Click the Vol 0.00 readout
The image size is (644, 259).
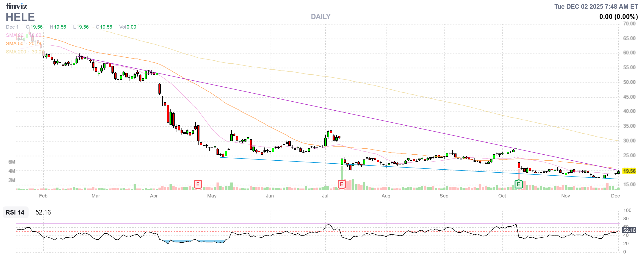[x=128, y=27]
